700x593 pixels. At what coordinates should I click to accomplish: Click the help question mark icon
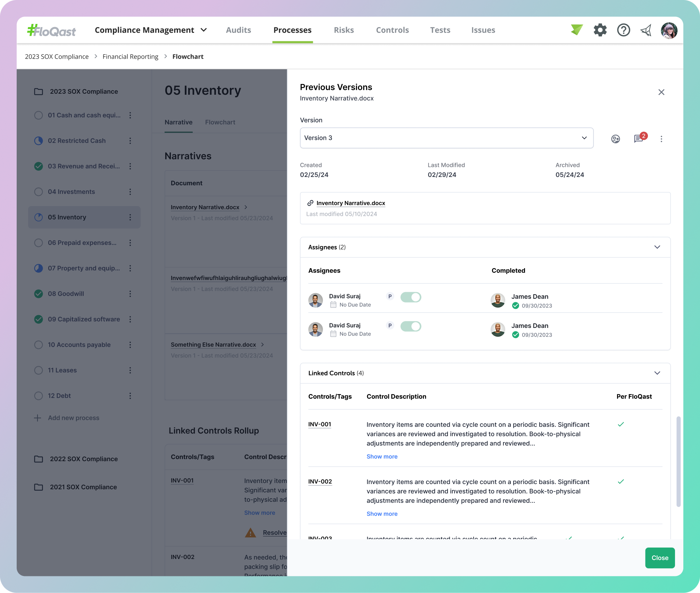coord(623,30)
